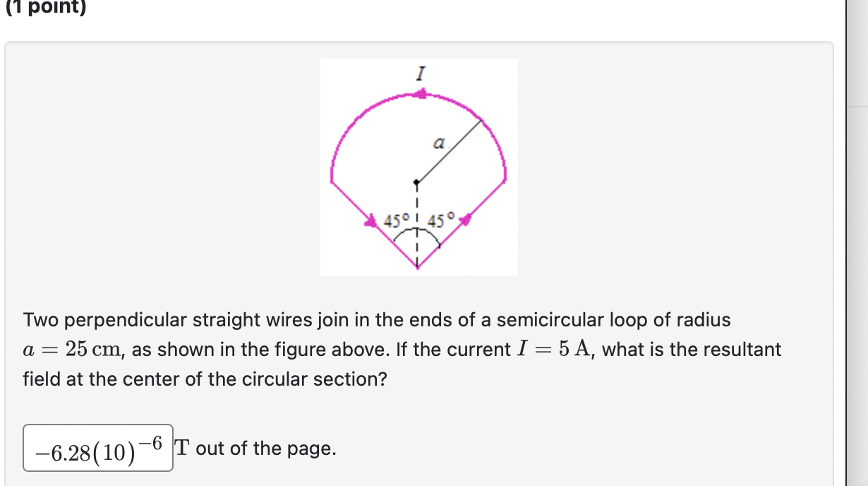The image size is (868, 486).
Task: Click the dashed vertical line in the diagram
Action: pos(418,205)
